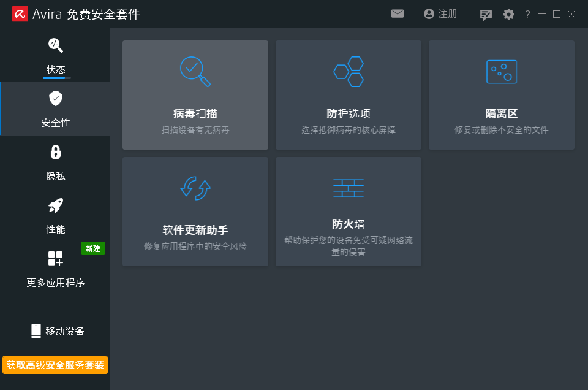This screenshot has width=588, height=390.
Task: Click the 扫描设备有无病毒 description text
Action: click(x=195, y=130)
